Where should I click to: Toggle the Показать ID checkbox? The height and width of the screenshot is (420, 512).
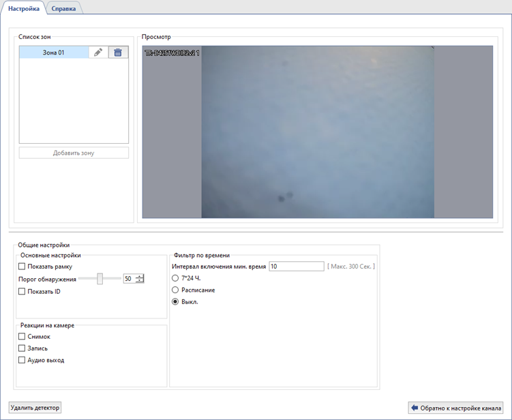tap(22, 292)
